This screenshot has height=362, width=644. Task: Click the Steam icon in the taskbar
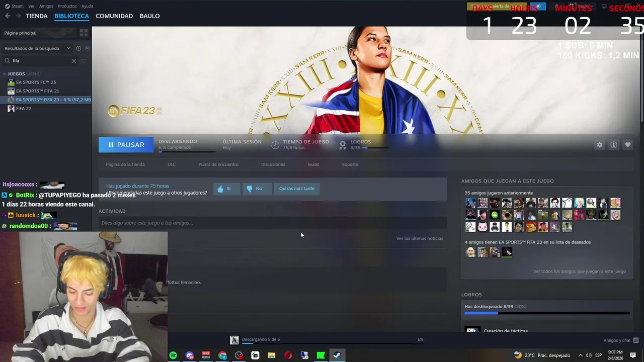click(337, 355)
